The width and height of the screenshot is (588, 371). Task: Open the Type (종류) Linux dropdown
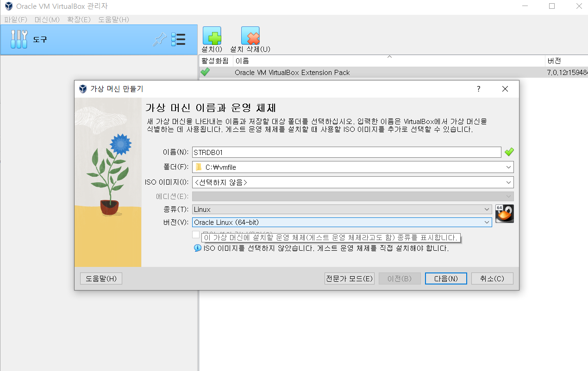[x=342, y=210]
